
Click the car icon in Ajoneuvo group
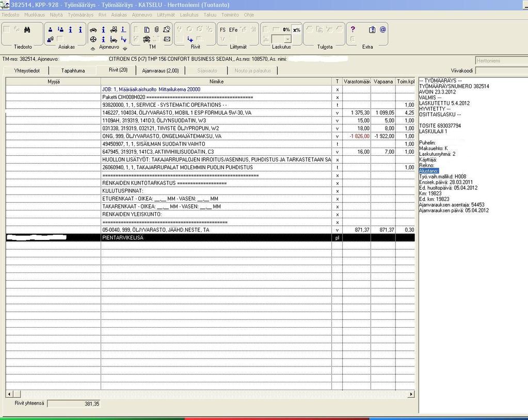point(93,29)
